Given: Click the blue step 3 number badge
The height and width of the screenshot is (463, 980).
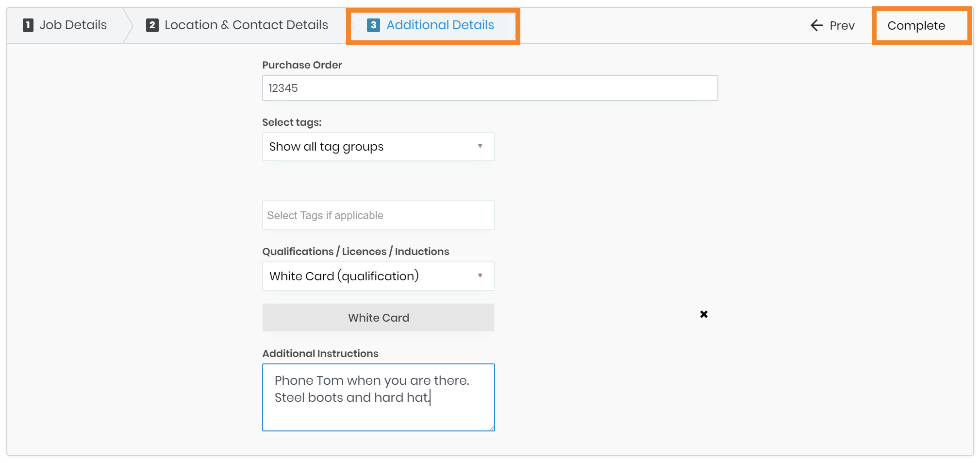Looking at the screenshot, I should click(373, 25).
